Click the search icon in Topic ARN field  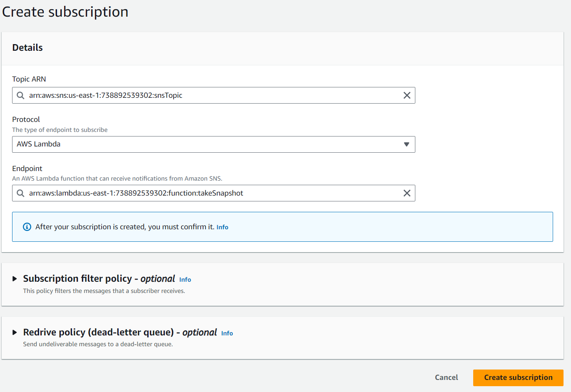[20, 95]
